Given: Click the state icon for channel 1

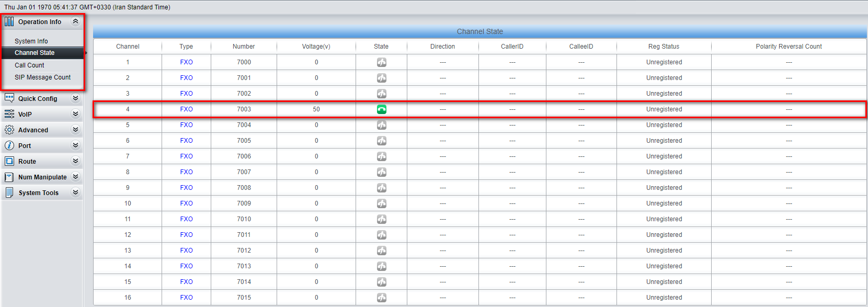Looking at the screenshot, I should point(382,62).
